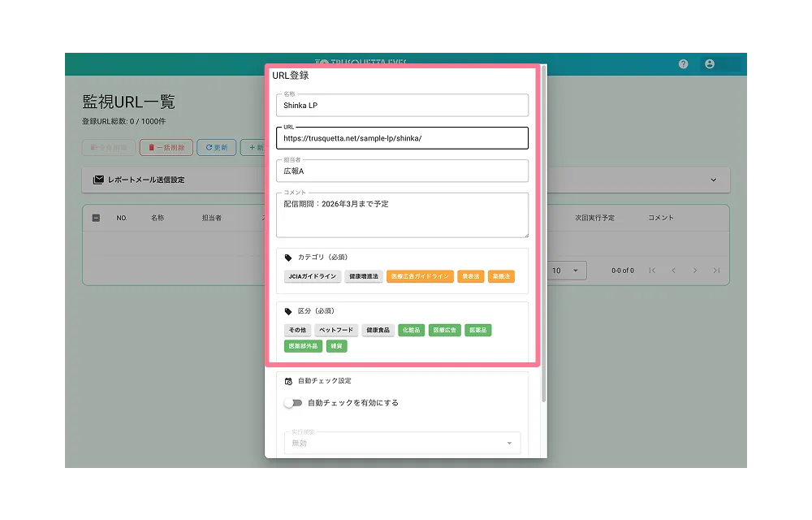This screenshot has height=520, width=812.
Task: Click the next page arrow in pagination
Action: click(x=696, y=270)
